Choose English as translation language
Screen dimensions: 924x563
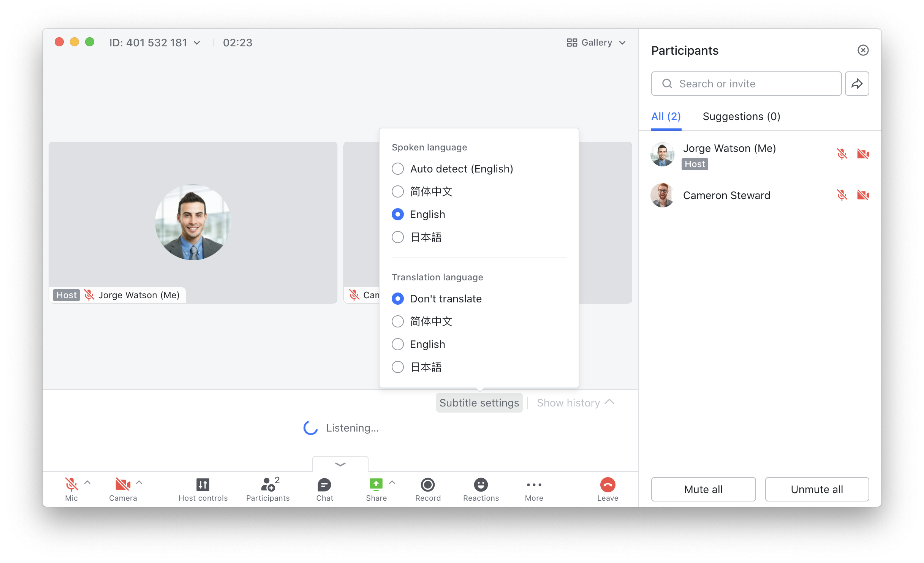pos(398,344)
